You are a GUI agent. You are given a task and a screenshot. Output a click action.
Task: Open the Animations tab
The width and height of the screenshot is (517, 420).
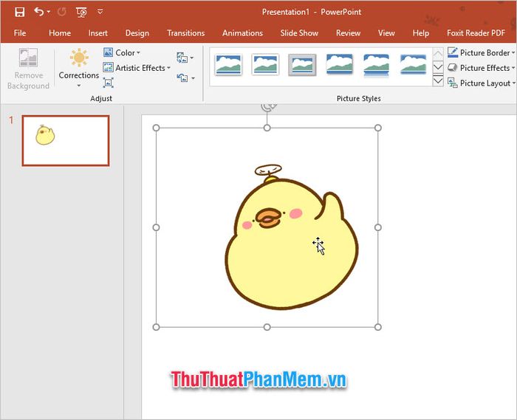(242, 33)
